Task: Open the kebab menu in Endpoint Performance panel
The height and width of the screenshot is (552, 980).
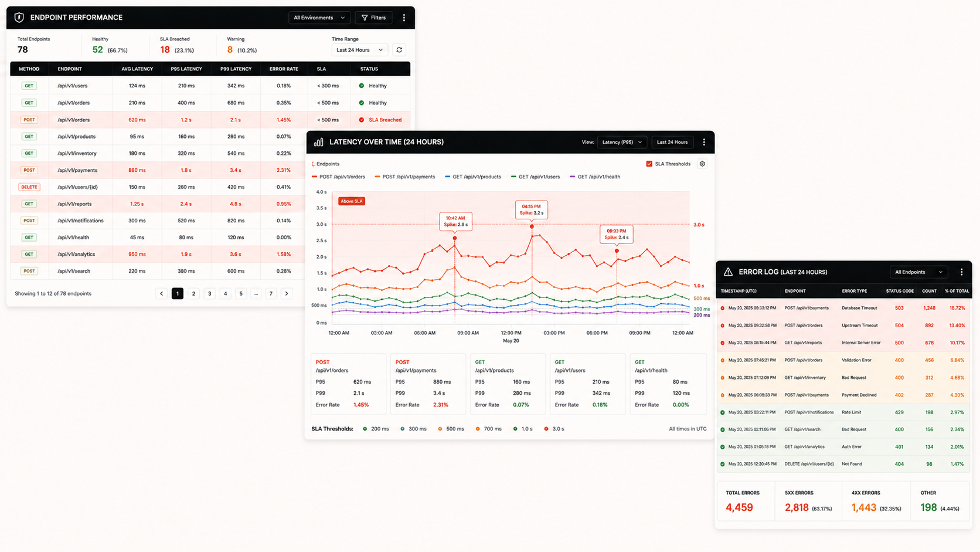Action: click(x=404, y=18)
